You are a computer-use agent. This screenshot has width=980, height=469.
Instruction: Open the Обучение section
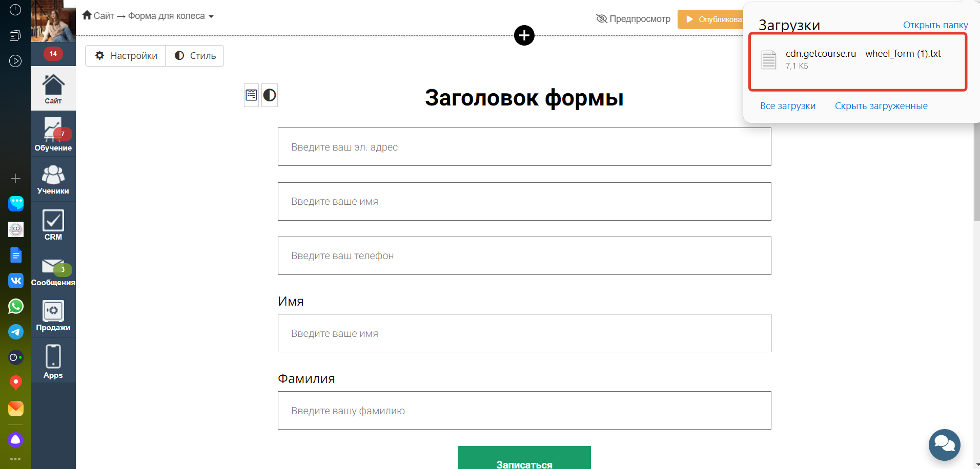(53, 135)
